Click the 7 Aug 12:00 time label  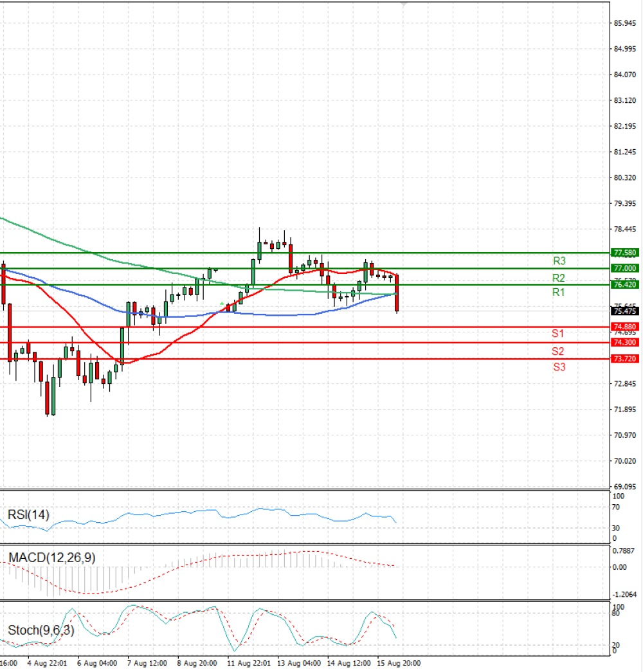point(147,663)
